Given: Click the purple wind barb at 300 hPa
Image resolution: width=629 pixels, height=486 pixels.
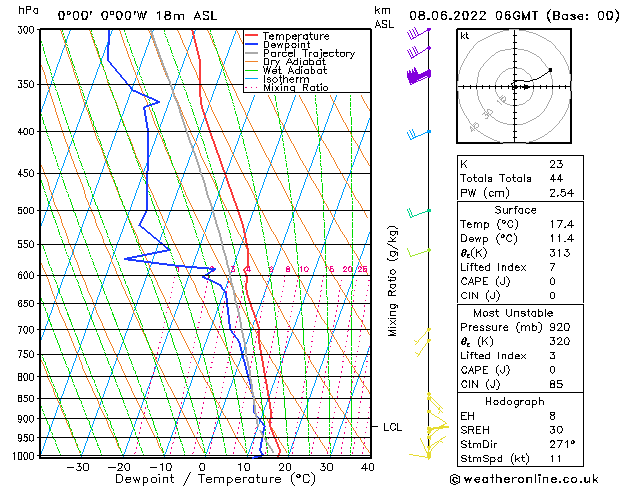Looking at the screenshot, I should [419, 33].
